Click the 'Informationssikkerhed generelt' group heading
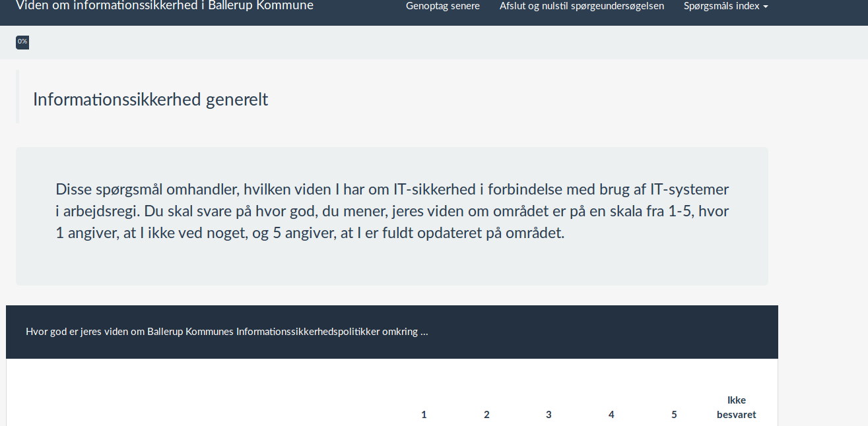Viewport: 868px width, 426px height. click(x=150, y=100)
